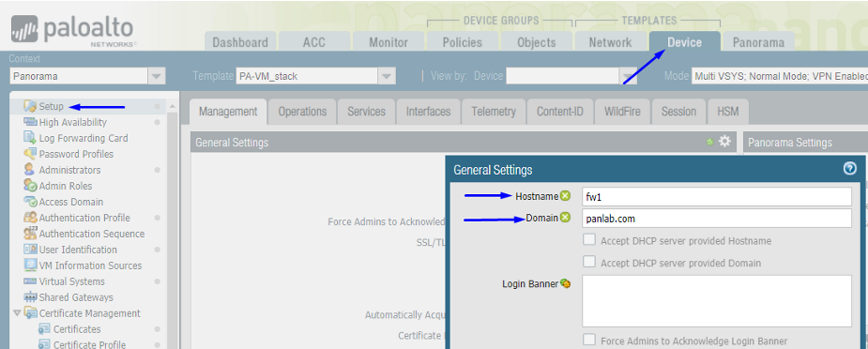The image size is (868, 349).
Task: Select the Management sub-tab
Action: pos(228,112)
